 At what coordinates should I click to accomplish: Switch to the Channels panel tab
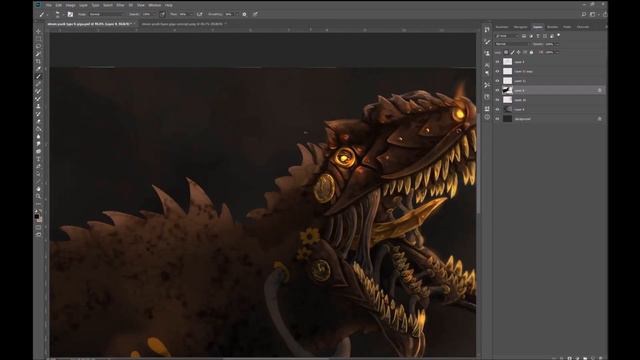point(582,27)
